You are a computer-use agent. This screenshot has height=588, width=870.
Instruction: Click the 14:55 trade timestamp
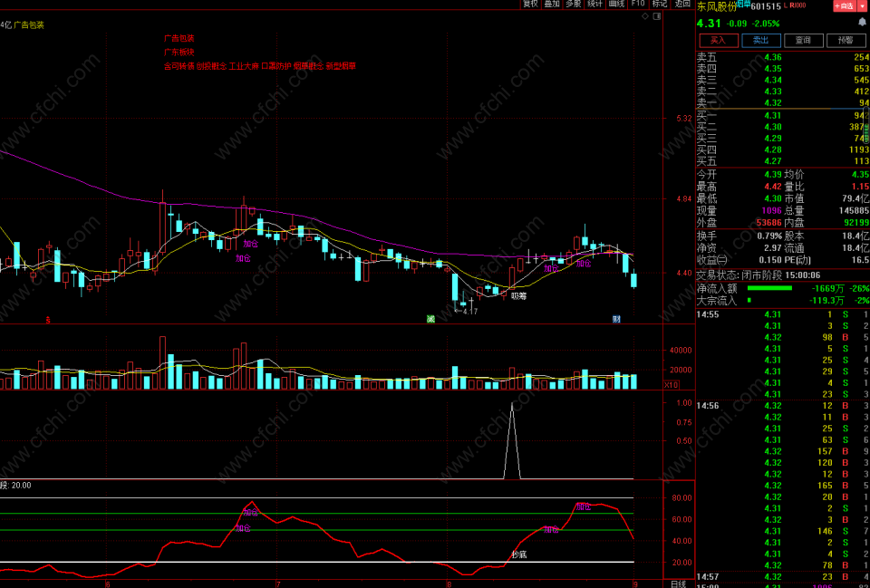click(708, 314)
